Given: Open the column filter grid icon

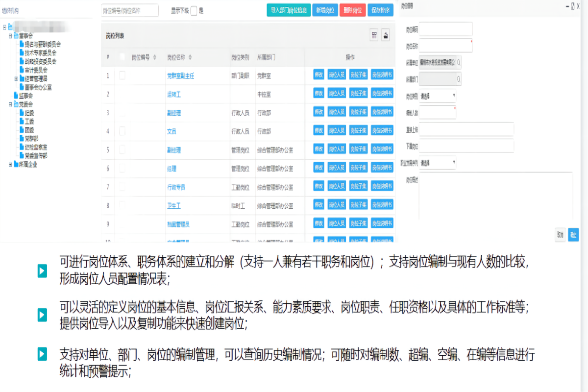Looking at the screenshot, I should [374, 35].
